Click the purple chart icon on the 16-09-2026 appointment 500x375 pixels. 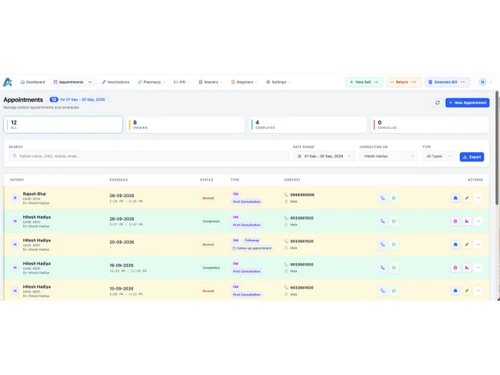(467, 268)
